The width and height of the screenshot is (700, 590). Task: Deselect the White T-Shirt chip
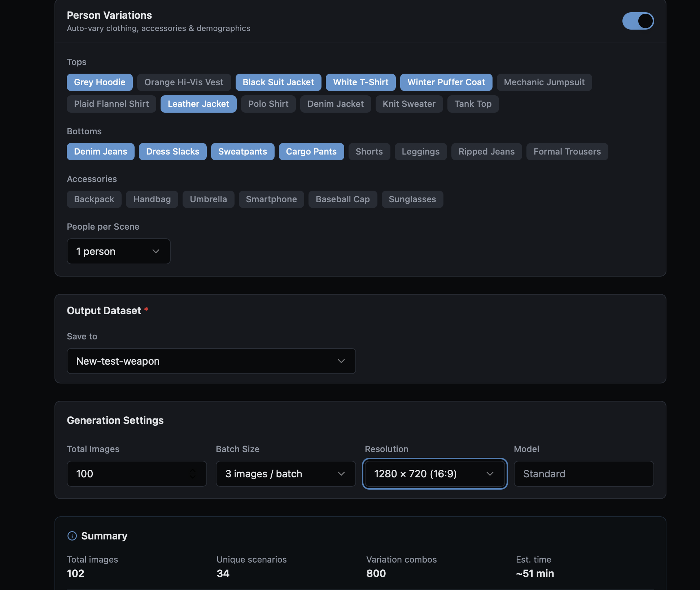tap(361, 82)
